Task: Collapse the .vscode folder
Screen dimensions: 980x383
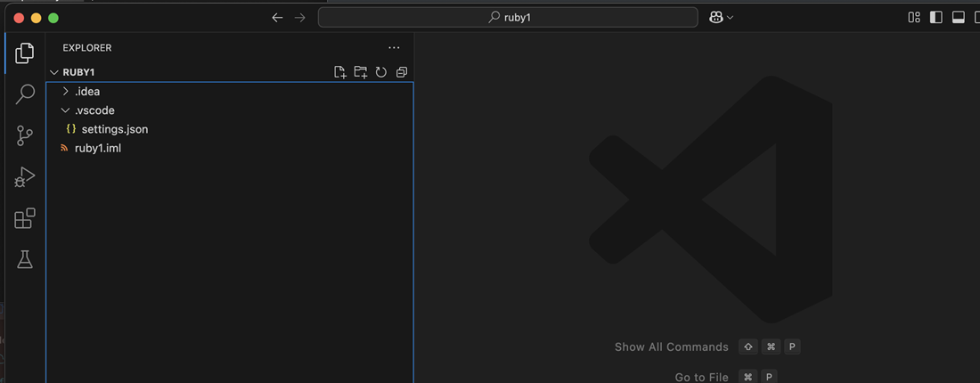Action: [x=229, y=110]
